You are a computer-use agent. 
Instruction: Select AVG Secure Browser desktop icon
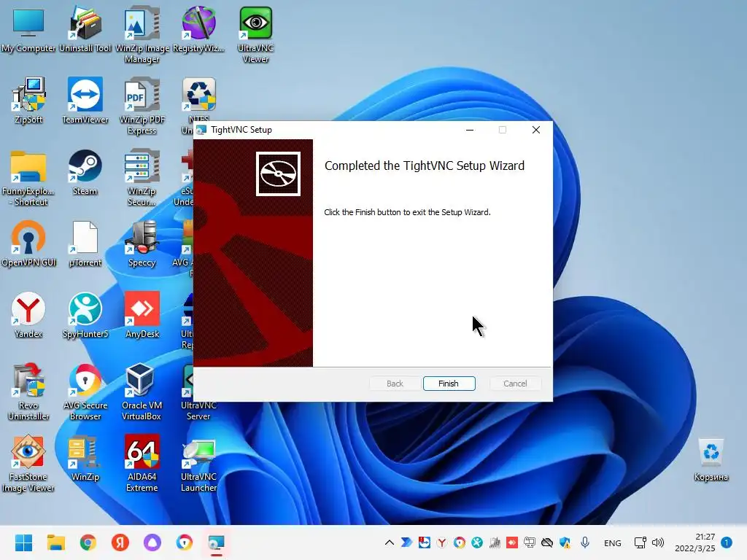[85, 392]
